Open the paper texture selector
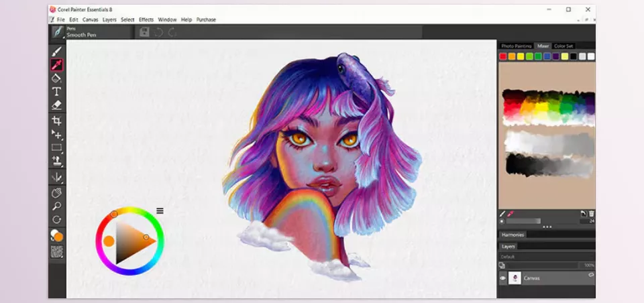The height and width of the screenshot is (303, 644). pyautogui.click(x=56, y=251)
